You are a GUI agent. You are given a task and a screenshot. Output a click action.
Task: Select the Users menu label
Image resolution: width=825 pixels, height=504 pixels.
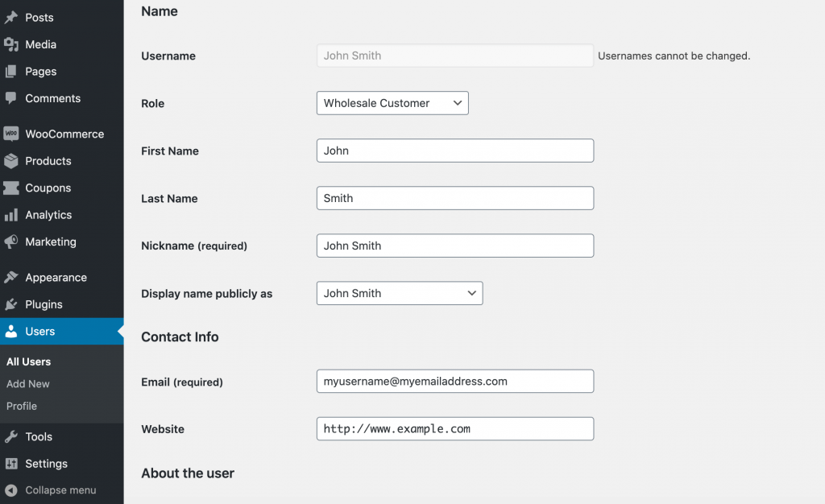(x=40, y=331)
